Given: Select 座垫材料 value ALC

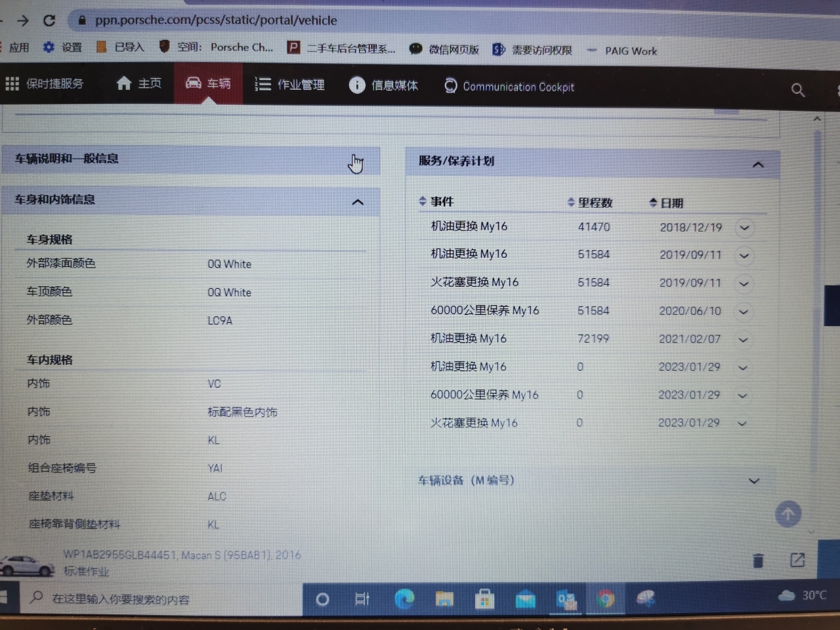Looking at the screenshot, I should (x=217, y=496).
